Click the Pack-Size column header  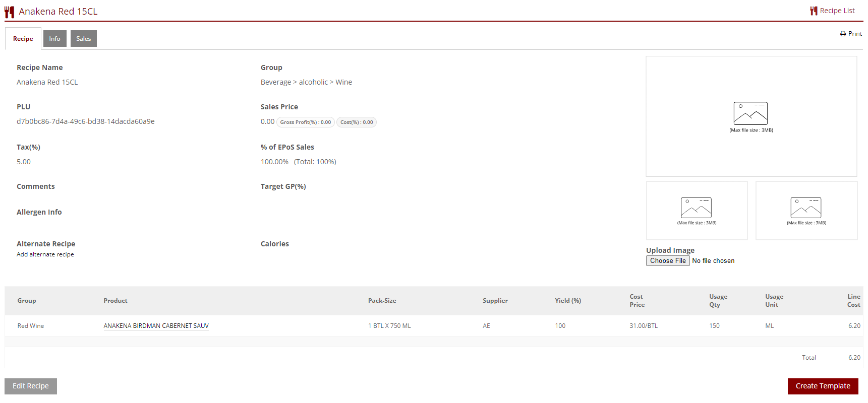pyautogui.click(x=382, y=301)
